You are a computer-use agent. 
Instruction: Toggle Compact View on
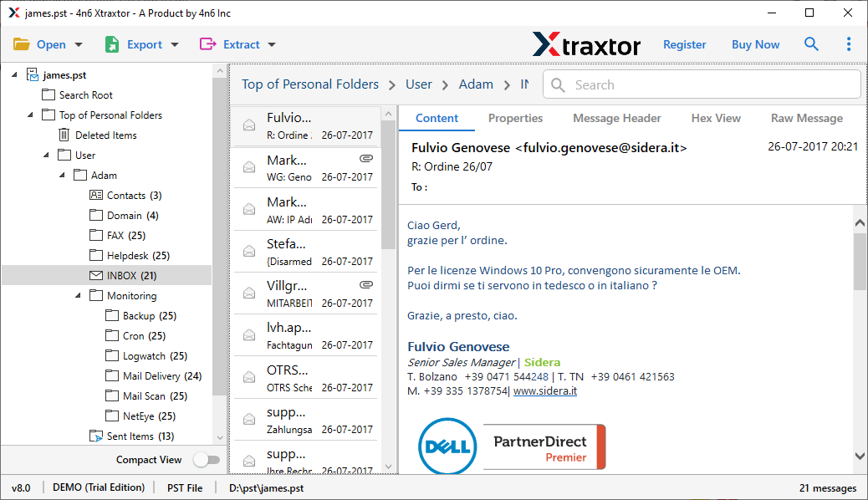pos(207,459)
